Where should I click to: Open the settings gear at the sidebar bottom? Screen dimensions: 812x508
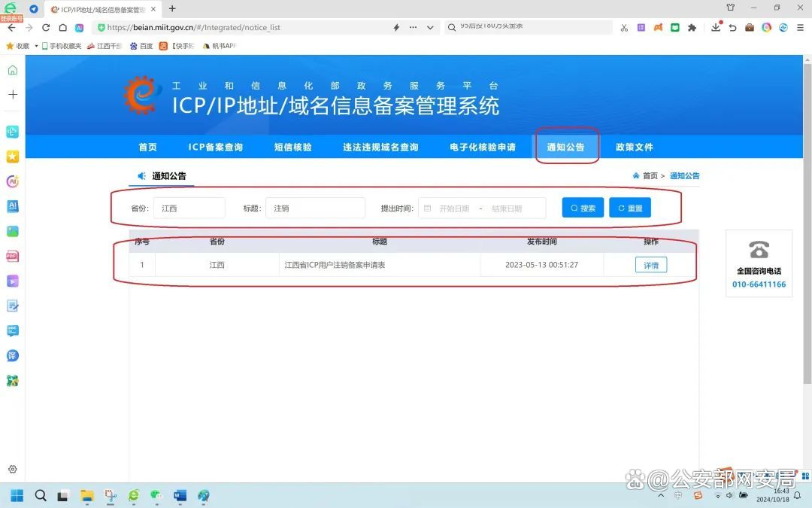pos(11,468)
